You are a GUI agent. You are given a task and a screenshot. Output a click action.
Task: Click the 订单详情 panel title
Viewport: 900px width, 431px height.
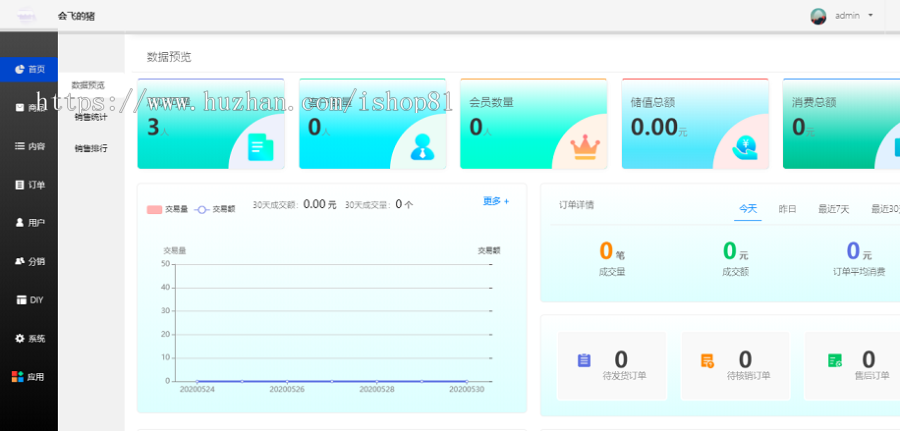coord(576,204)
